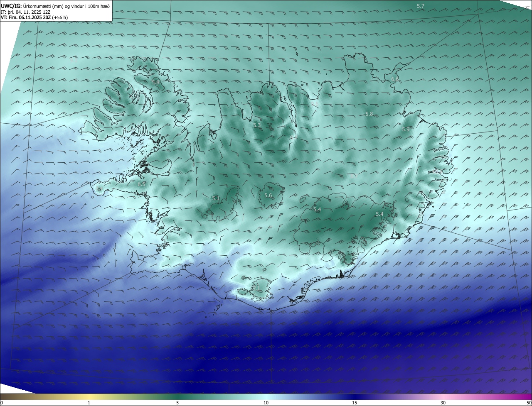Click the 5.3 value in north Iceland
The width and height of the screenshot is (532, 406).
[x=257, y=125]
